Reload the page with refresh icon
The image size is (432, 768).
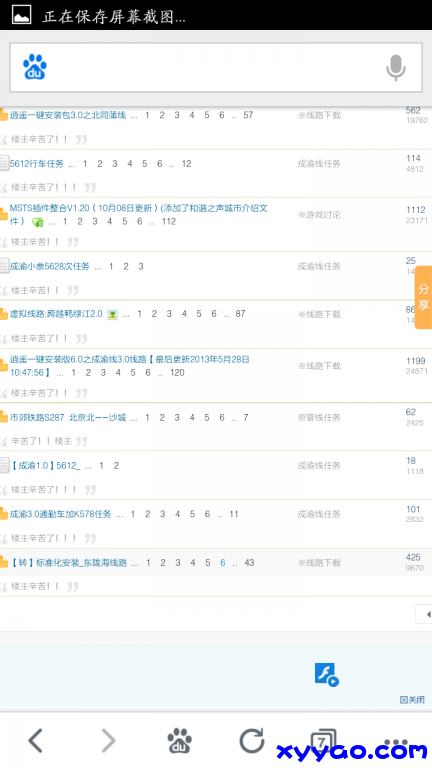252,740
